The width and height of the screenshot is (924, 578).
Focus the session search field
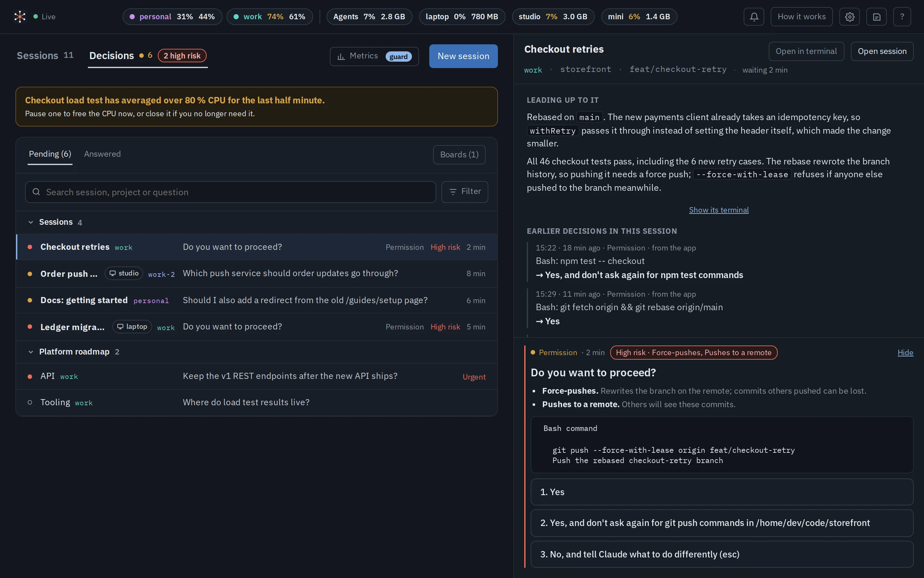tap(231, 192)
